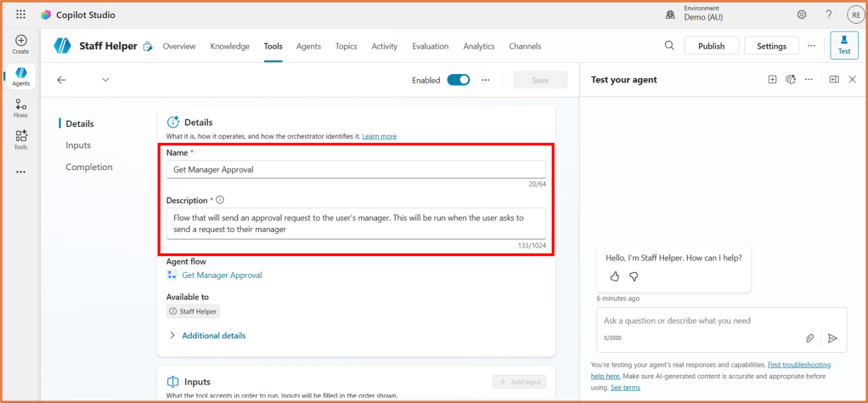Click the Add input button
Viewport: 868px width, 403px height.
(x=519, y=382)
